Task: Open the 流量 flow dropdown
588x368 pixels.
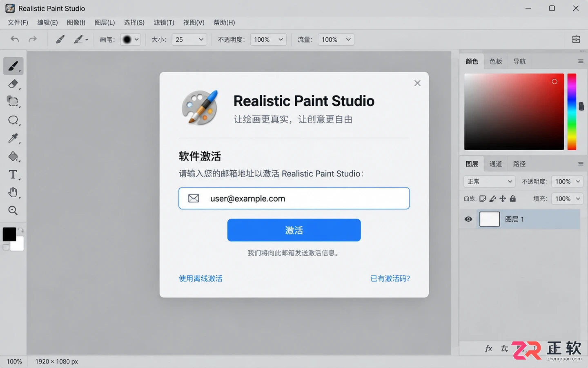Action: (336, 40)
